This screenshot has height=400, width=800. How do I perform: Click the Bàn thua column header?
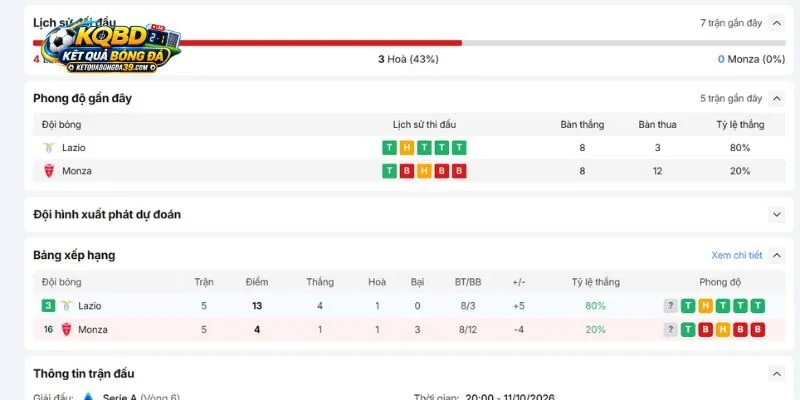(657, 124)
